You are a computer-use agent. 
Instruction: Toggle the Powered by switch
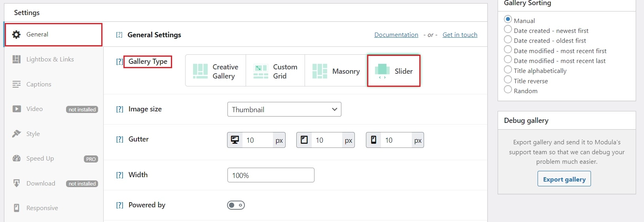[x=236, y=205]
